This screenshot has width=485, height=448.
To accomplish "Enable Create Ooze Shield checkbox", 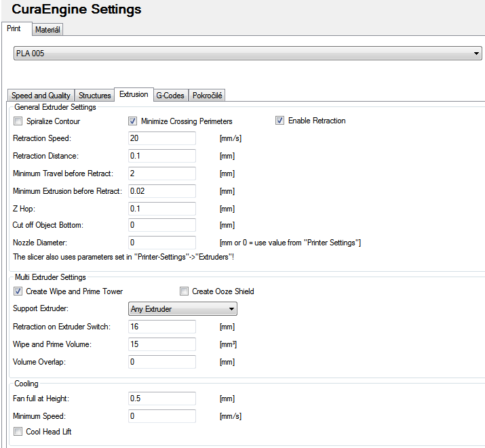I will pos(185,291).
